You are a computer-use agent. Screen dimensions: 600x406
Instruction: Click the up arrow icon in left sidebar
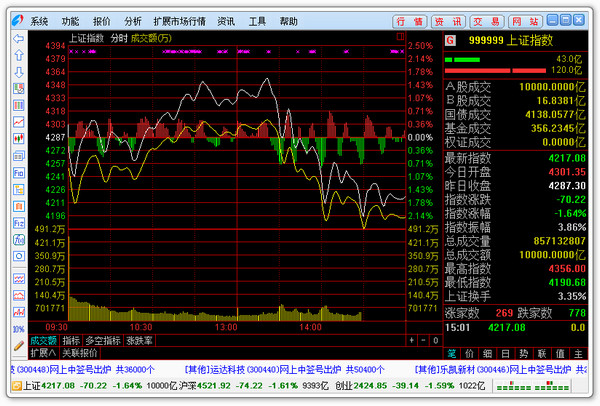[18, 55]
